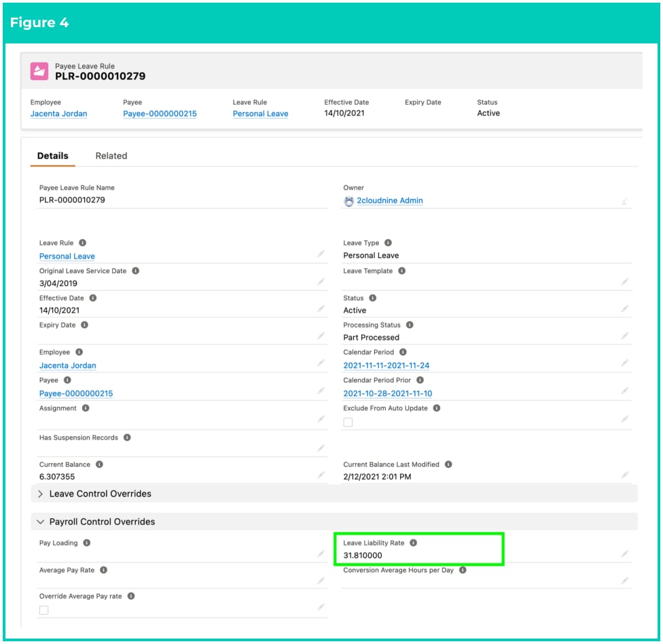Open Personal Leave link under Leave Rule field
Image resolution: width=663 pixels, height=644 pixels.
pyautogui.click(x=67, y=256)
